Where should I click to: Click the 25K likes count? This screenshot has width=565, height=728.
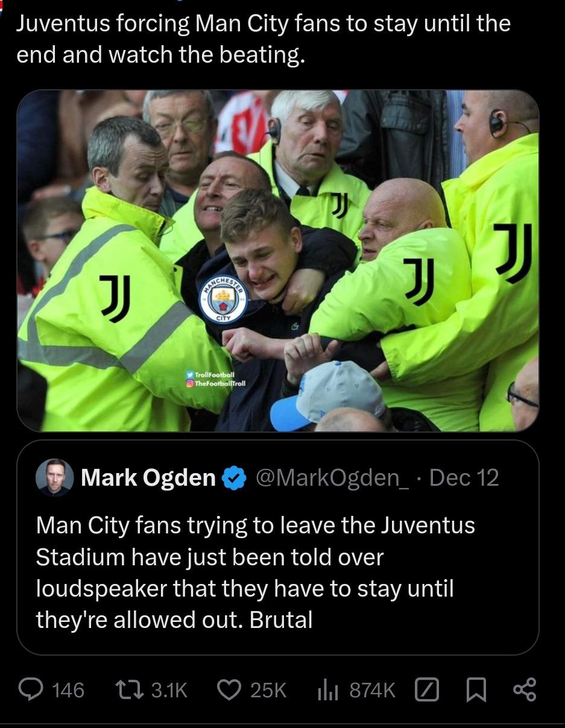pos(269,691)
